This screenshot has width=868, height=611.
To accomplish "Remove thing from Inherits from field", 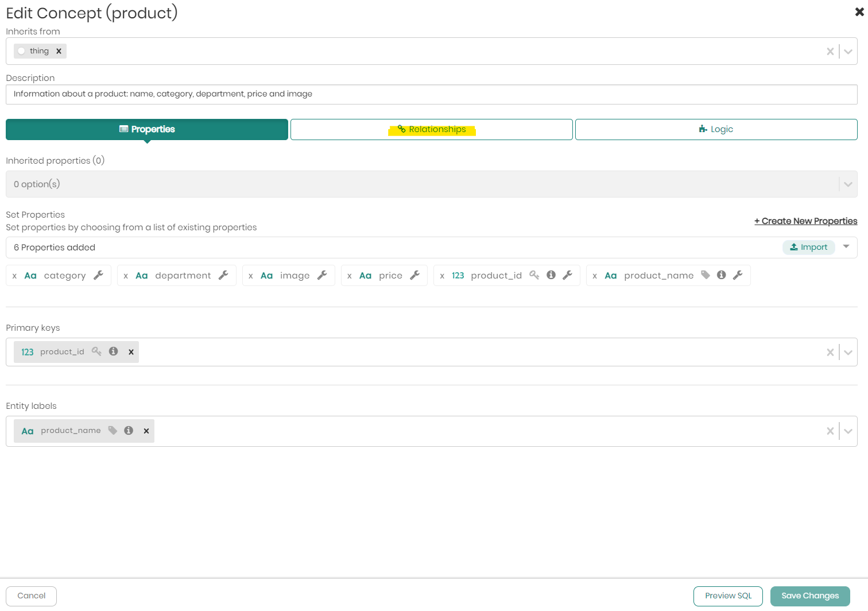I will [x=59, y=51].
